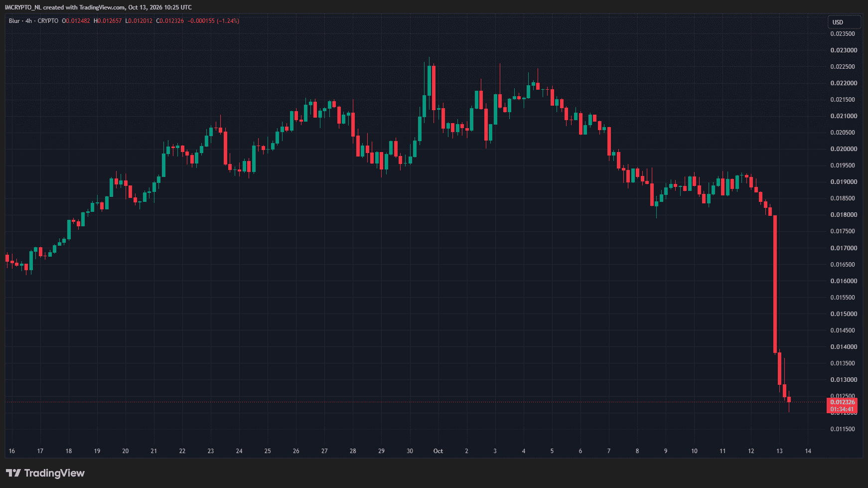Click date 23 on the time axis
868x488 pixels.
coord(211,451)
